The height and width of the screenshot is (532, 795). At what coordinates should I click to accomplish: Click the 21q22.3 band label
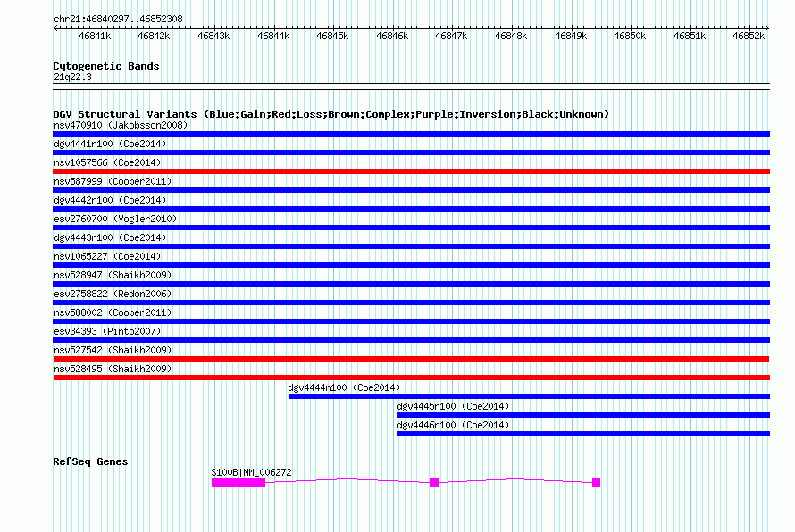coord(72,77)
